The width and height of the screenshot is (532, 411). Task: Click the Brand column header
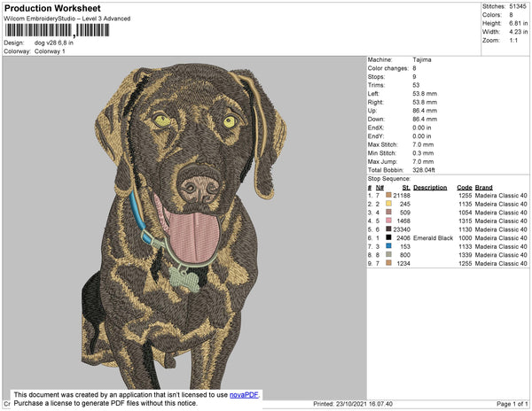[x=483, y=188]
